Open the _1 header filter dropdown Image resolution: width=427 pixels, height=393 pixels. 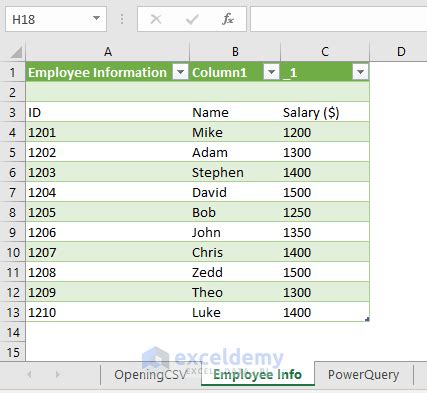click(360, 72)
